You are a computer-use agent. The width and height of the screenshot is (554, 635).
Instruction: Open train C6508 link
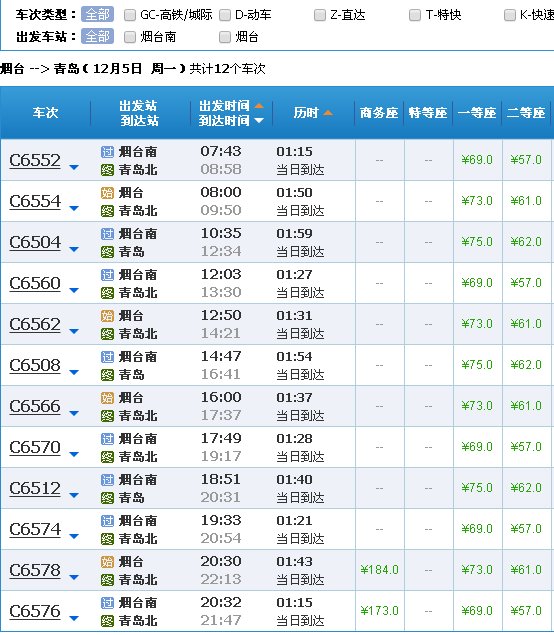click(x=35, y=366)
